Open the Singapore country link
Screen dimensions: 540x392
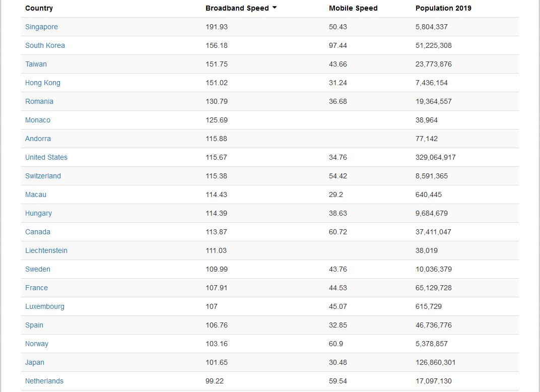coord(41,27)
